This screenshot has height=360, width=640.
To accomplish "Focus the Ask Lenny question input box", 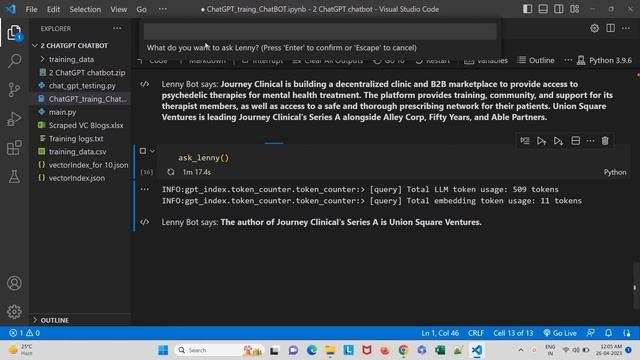I will [x=320, y=31].
